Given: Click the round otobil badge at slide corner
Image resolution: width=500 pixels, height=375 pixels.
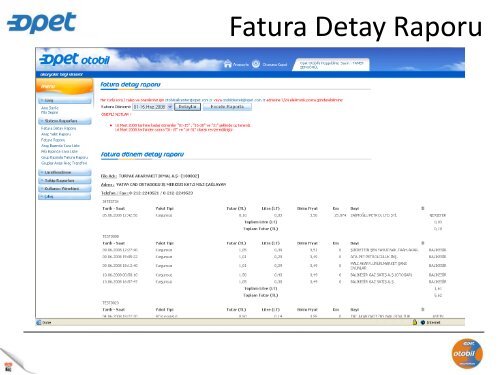Looking at the screenshot, I should click(467, 353).
